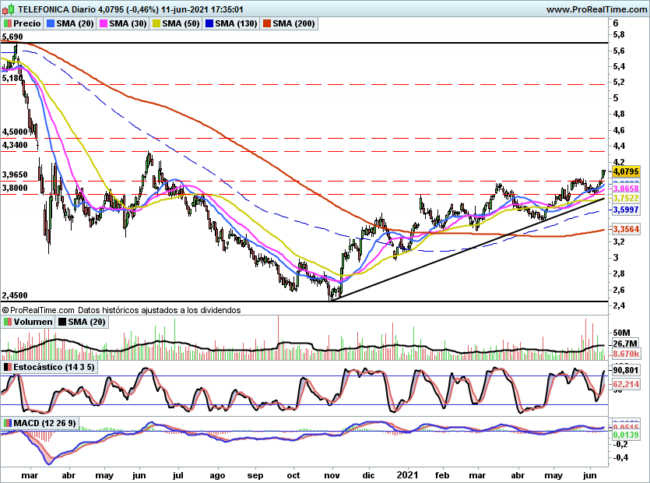The height and width of the screenshot is (483, 650).
Task: Click the 3,7522 yellow SMA value tag
Action: tap(626, 198)
